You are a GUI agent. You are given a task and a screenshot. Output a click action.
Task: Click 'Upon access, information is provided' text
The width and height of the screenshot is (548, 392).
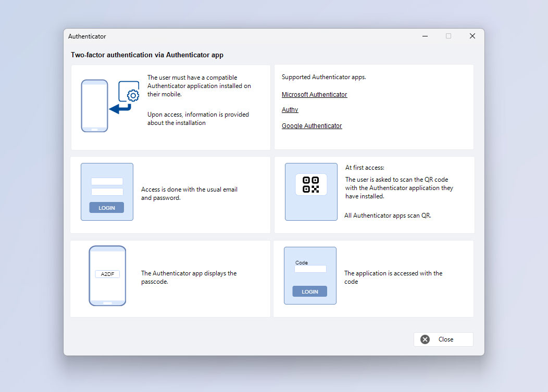[198, 115]
